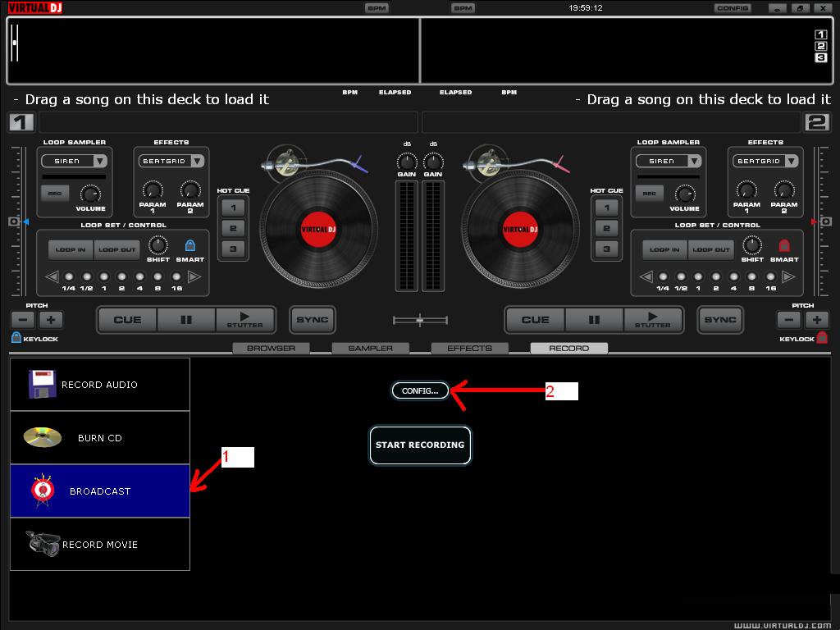
Task: Open deck 2 Beatgrid effects dropdown
Action: [x=792, y=161]
